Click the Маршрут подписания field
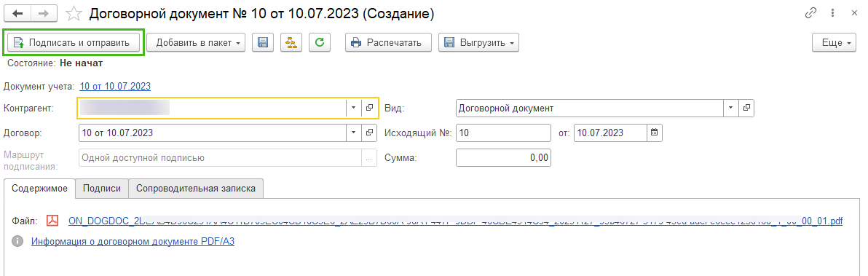The height and width of the screenshot is (276, 868). point(220,157)
